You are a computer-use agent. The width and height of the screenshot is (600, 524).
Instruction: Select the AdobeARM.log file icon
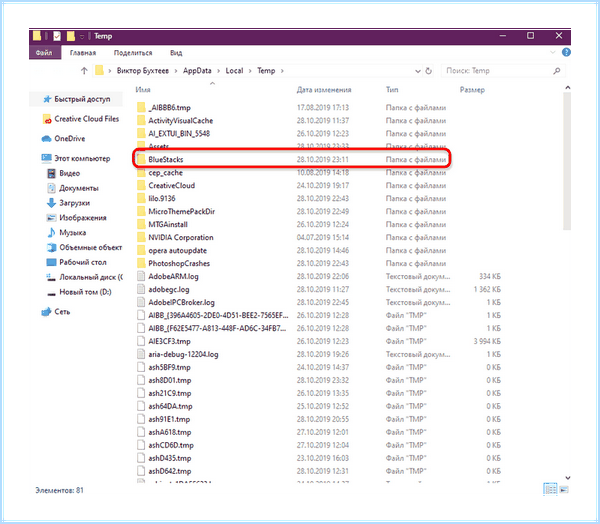pos(142,276)
